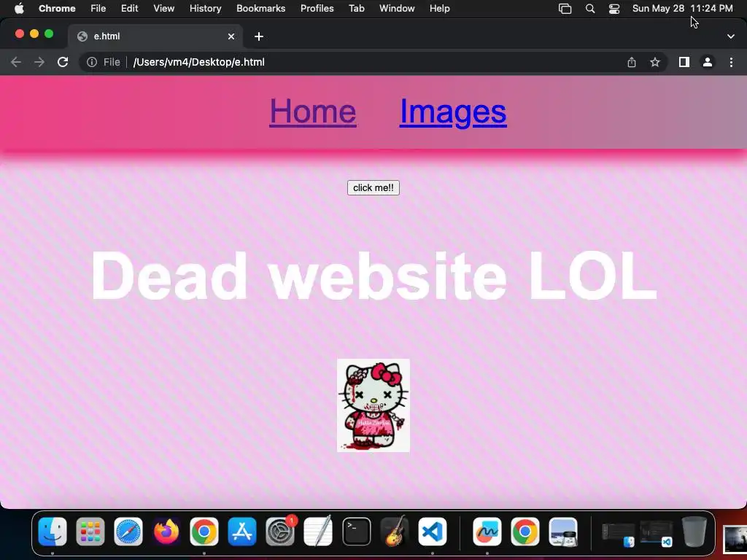The width and height of the screenshot is (747, 560).
Task: Open Visual Studio Code from the Dock
Action: point(432,532)
